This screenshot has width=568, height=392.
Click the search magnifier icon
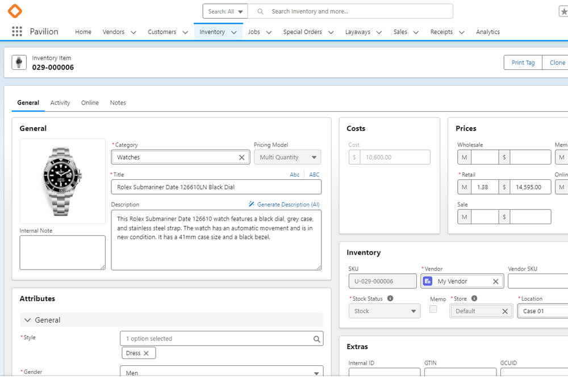click(260, 11)
